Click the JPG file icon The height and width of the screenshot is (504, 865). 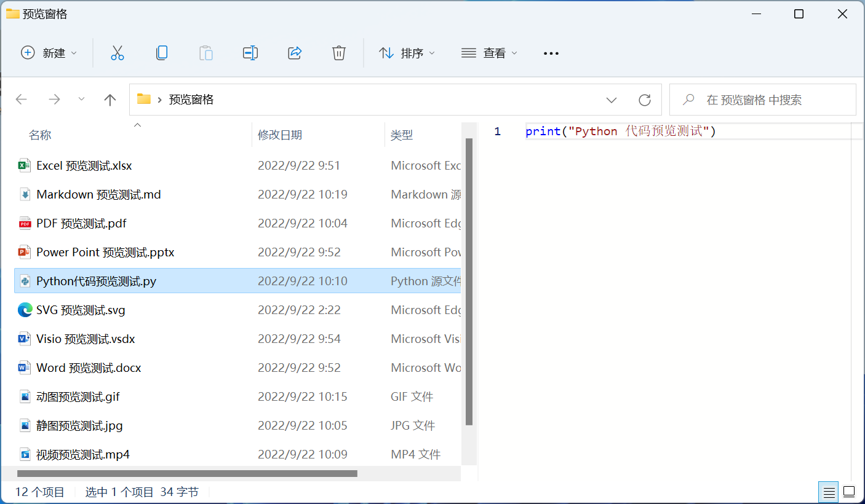[25, 425]
